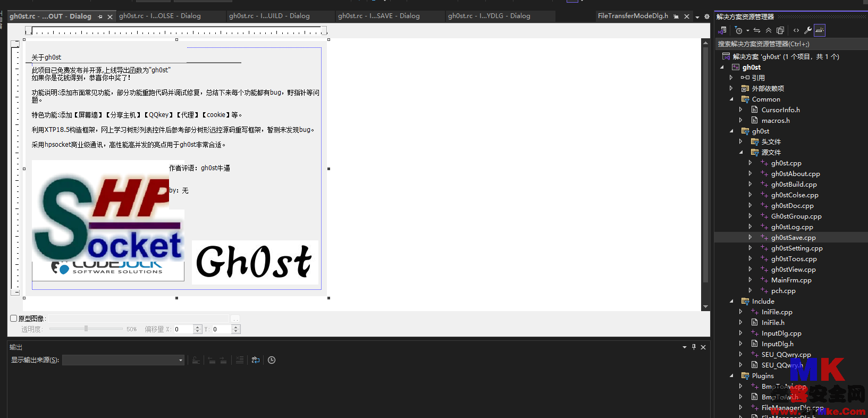Screen dimensions: 868x418
Task: Expand the 引用 node
Action: click(731, 78)
